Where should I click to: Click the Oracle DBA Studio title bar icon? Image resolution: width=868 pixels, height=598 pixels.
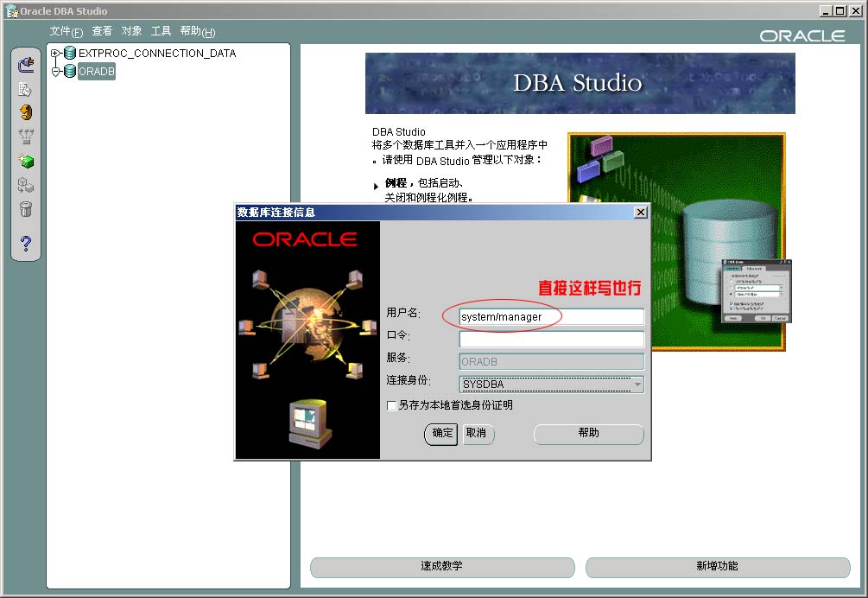[11, 11]
